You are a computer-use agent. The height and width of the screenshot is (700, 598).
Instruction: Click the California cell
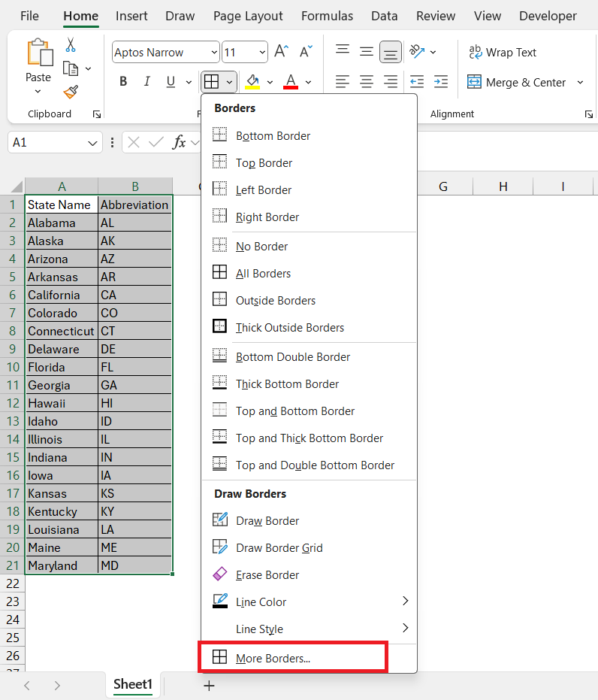[62, 295]
